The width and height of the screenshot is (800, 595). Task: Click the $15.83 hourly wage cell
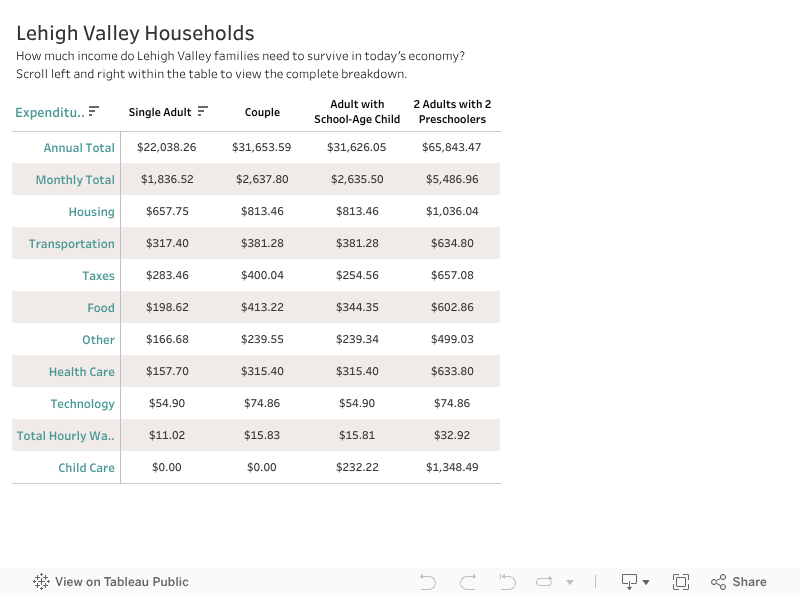[x=262, y=435]
